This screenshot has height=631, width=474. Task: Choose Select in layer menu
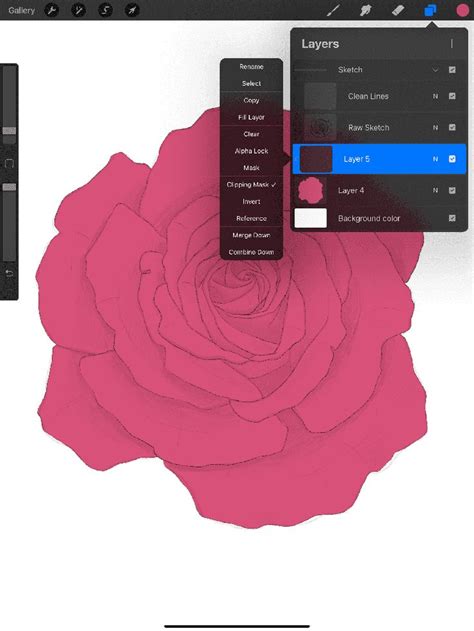point(251,83)
